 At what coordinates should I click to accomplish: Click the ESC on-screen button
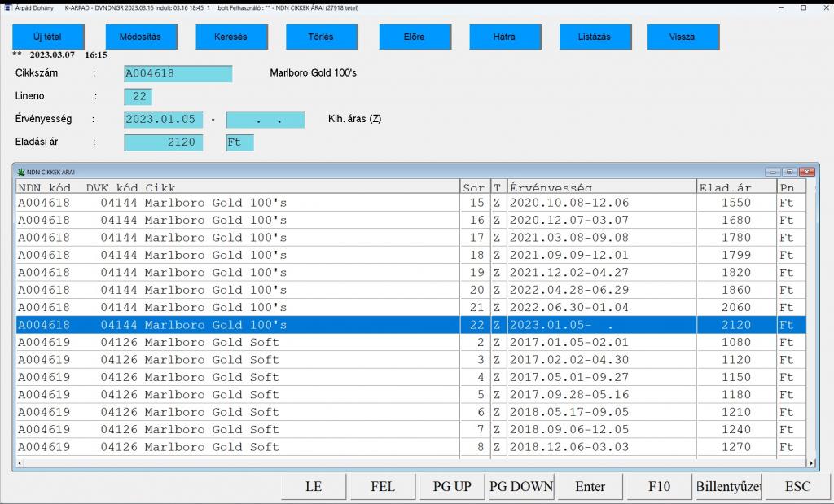pos(797,486)
